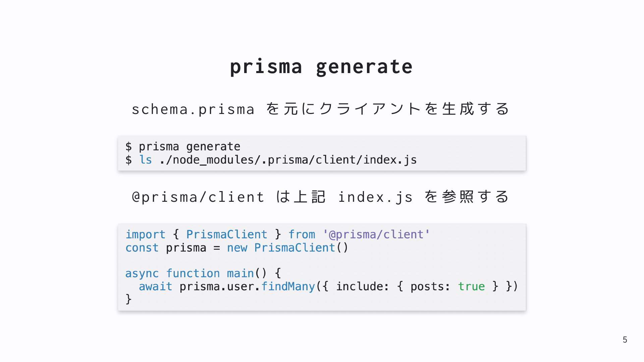The width and height of the screenshot is (644, 362).
Task: Click the blue 'ls' command
Action: (x=146, y=160)
